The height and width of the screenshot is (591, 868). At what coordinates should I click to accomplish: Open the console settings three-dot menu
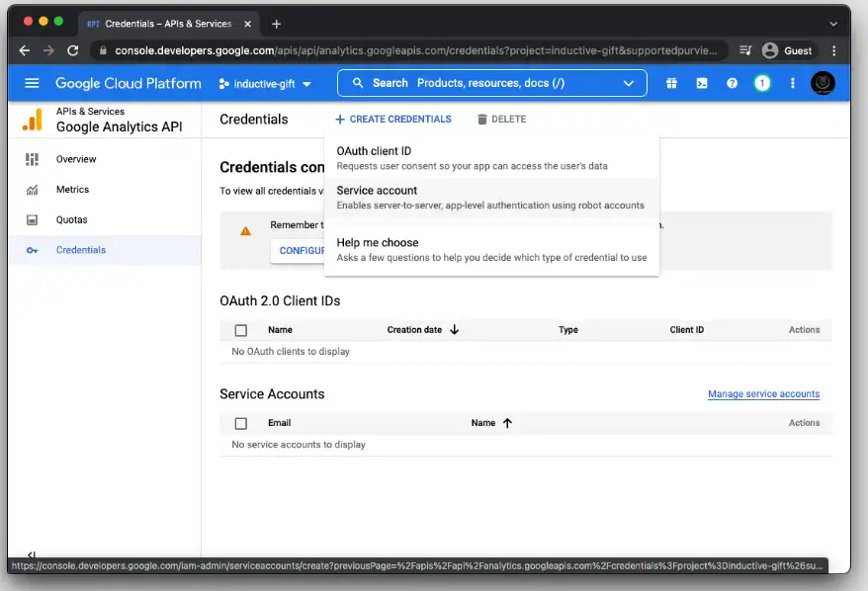click(792, 83)
